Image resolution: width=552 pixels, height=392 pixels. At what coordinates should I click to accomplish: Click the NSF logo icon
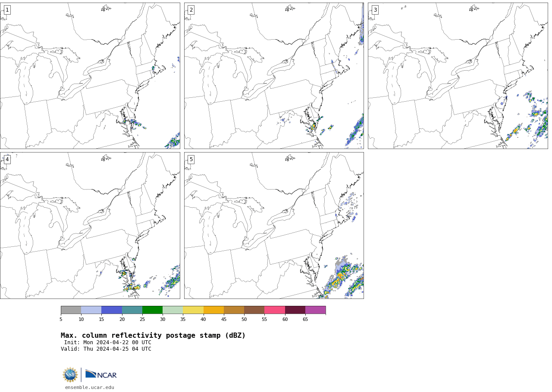[x=70, y=375]
